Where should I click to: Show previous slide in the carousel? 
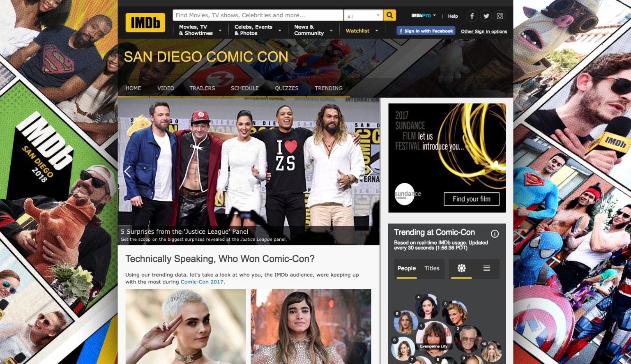127,171
